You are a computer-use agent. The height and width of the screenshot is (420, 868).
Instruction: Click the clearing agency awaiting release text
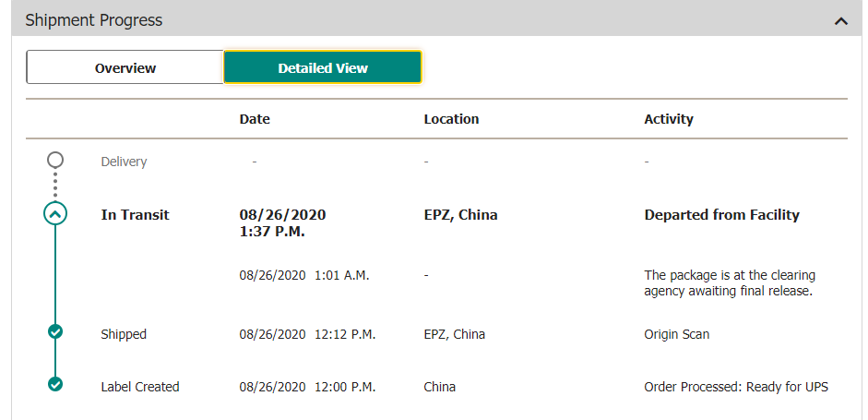(x=729, y=283)
